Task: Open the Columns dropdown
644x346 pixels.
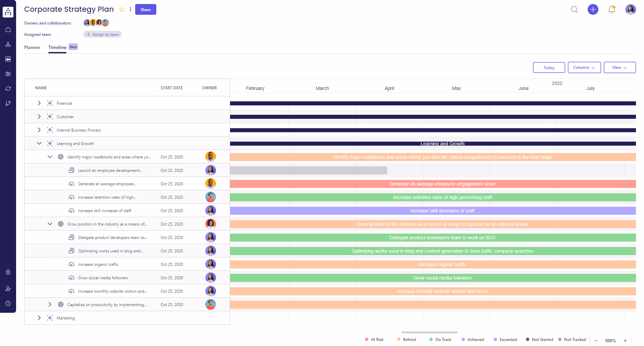Action: point(584,67)
